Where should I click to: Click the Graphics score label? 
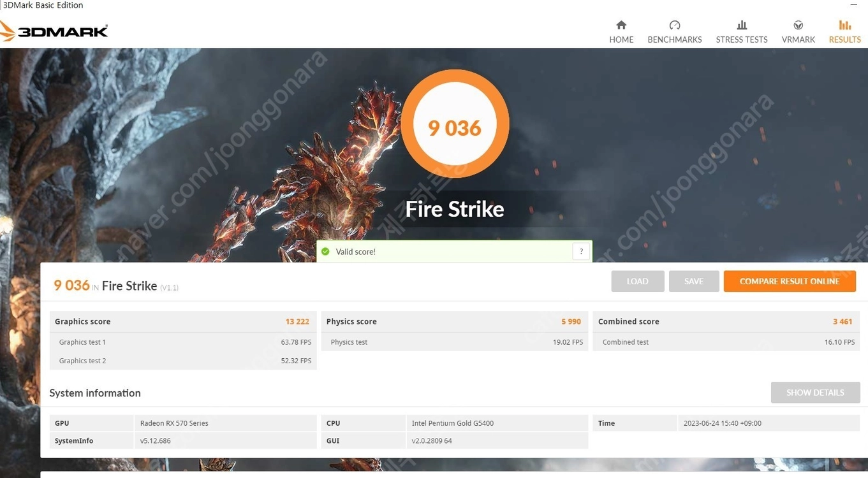[x=83, y=322]
